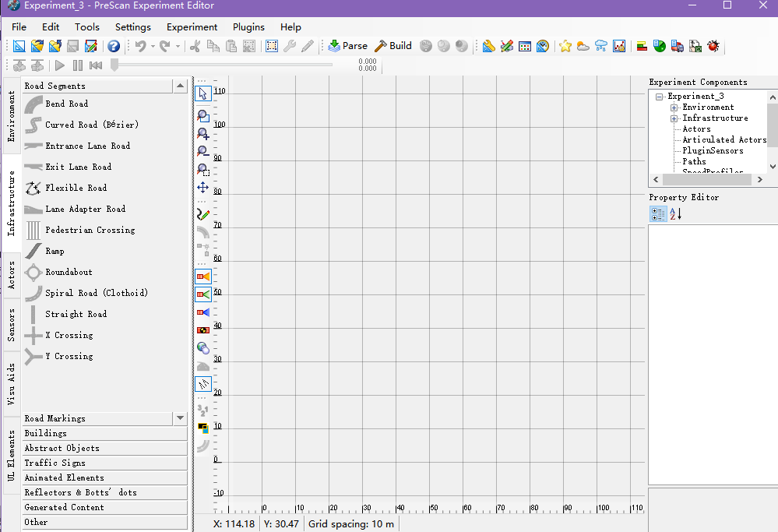Select Roundabout road segment

69,272
